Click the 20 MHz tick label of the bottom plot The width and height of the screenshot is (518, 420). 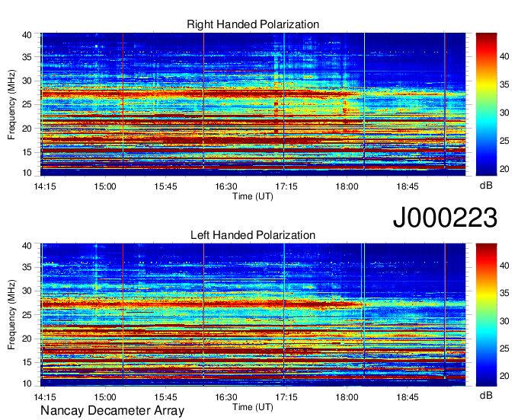pyautogui.click(x=27, y=339)
